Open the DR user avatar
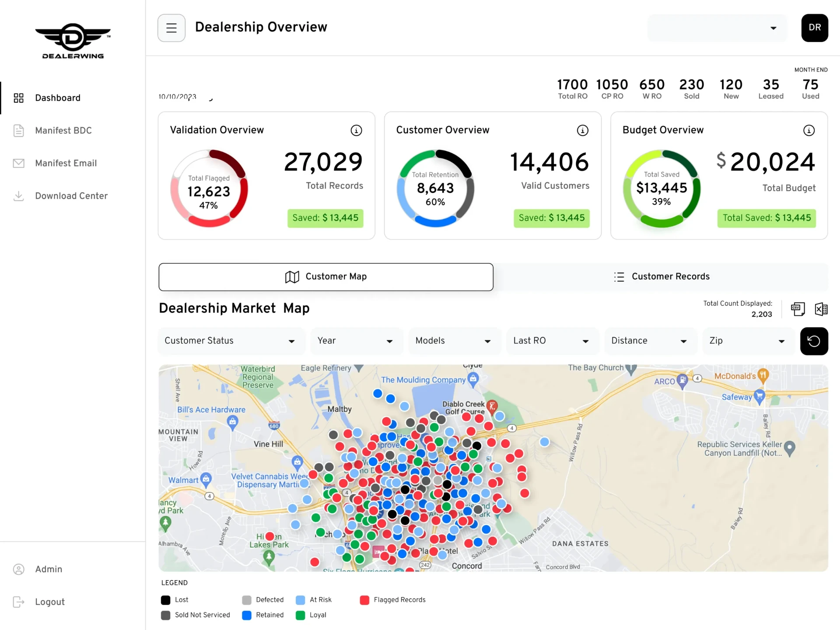The image size is (840, 630). pos(815,28)
